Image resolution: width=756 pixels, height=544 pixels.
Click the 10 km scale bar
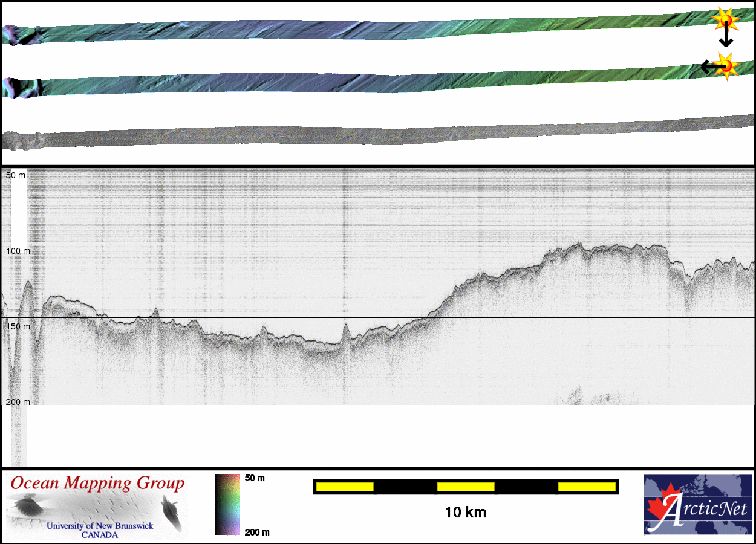tap(465, 487)
